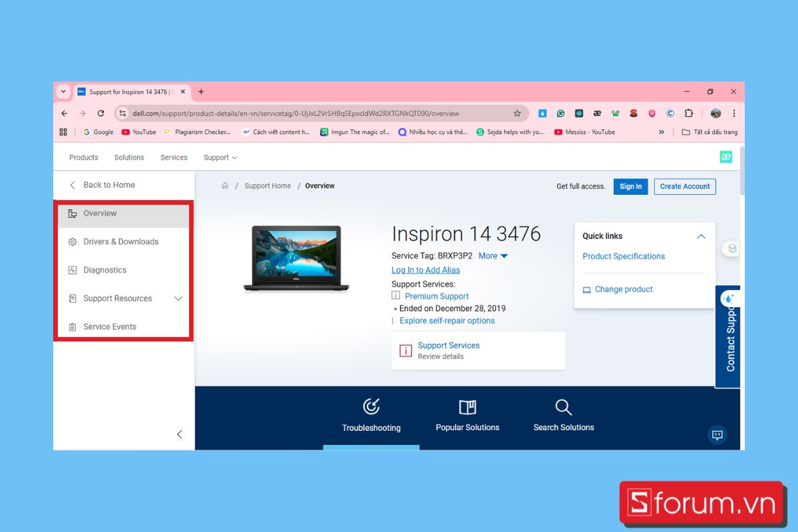Open the YouTube bookmark
798x532 pixels.
point(138,132)
